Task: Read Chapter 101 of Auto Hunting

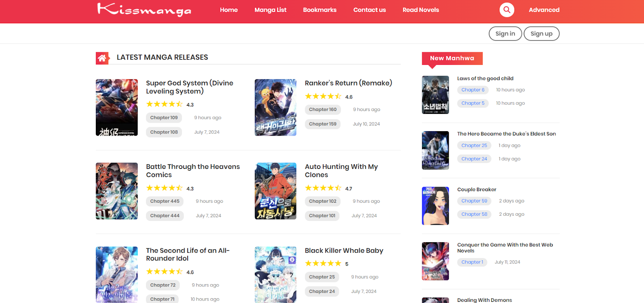Action: [x=322, y=216]
